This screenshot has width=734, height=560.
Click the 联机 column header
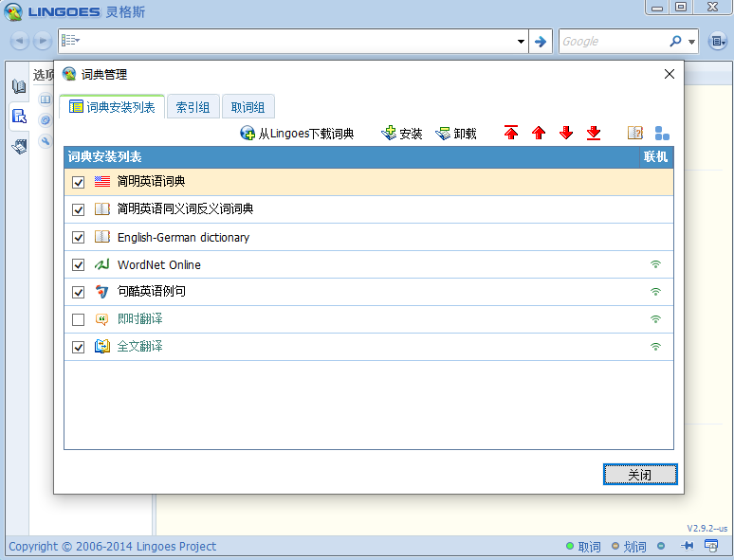click(656, 156)
